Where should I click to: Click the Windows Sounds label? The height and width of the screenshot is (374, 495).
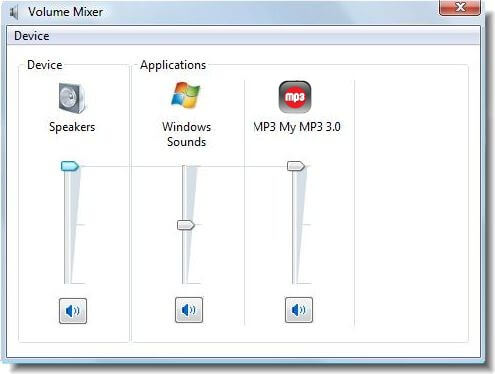pos(186,134)
